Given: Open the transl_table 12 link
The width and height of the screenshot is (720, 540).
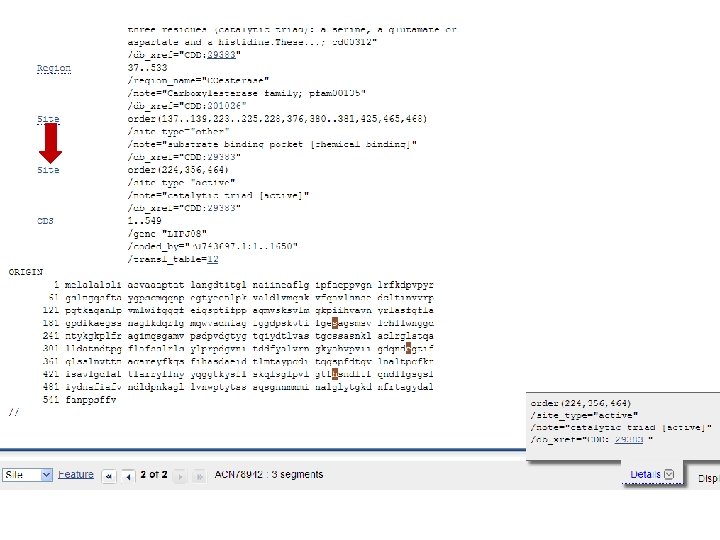Looking at the screenshot, I should click(x=213, y=259).
